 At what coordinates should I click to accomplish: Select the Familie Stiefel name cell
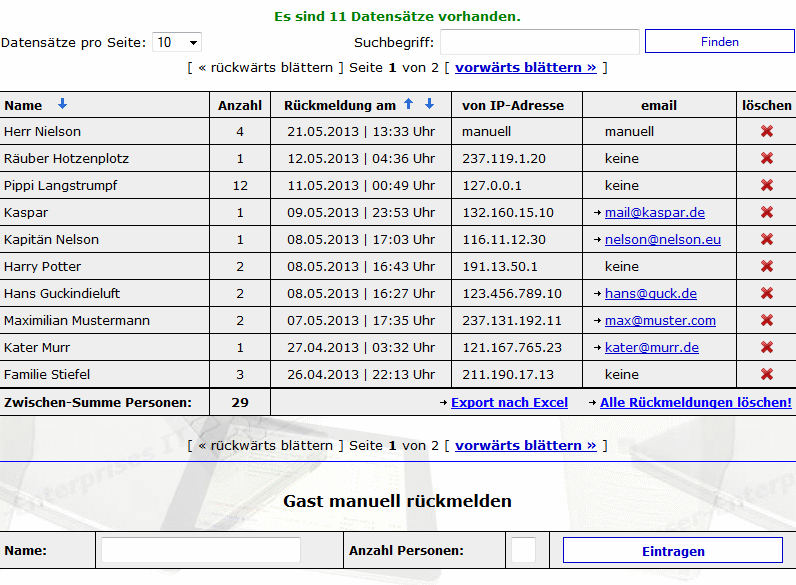(x=105, y=374)
